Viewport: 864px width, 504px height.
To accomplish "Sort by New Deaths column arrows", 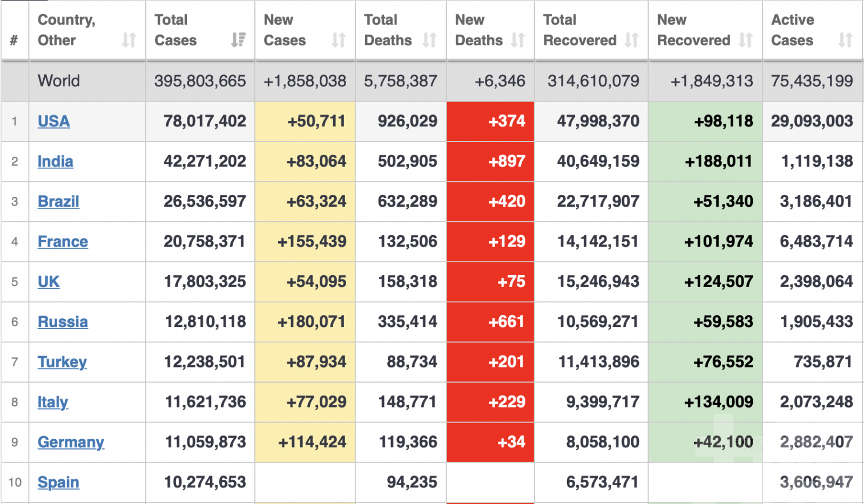I will tap(518, 40).
